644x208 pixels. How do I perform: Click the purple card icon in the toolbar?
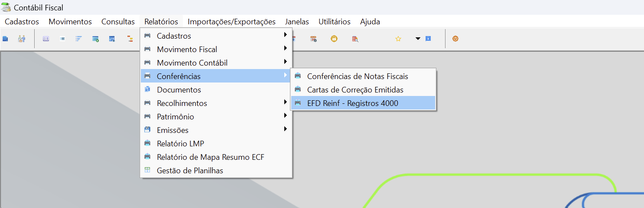click(x=46, y=39)
